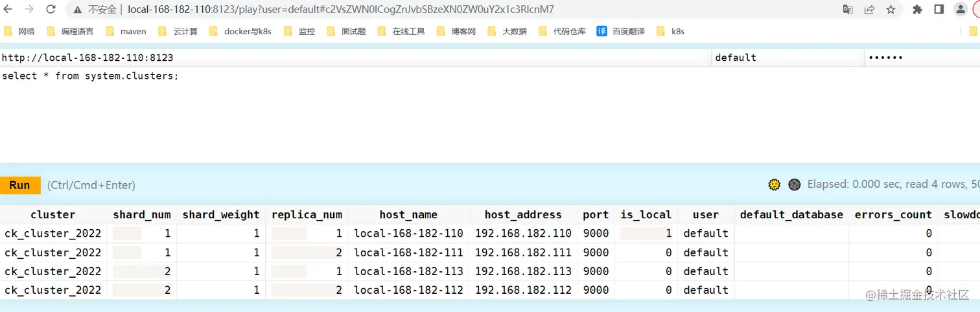The height and width of the screenshot is (312, 980).
Task: Open the 面试题 bookmark folder
Action: 346,31
